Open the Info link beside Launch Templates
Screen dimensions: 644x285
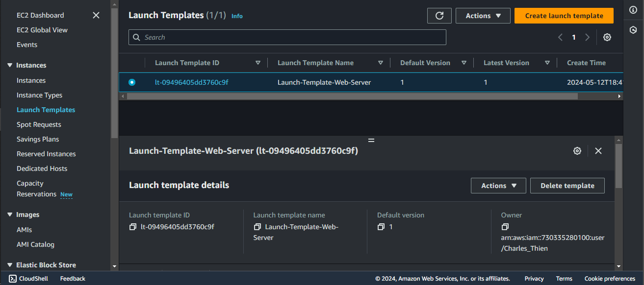tap(237, 16)
